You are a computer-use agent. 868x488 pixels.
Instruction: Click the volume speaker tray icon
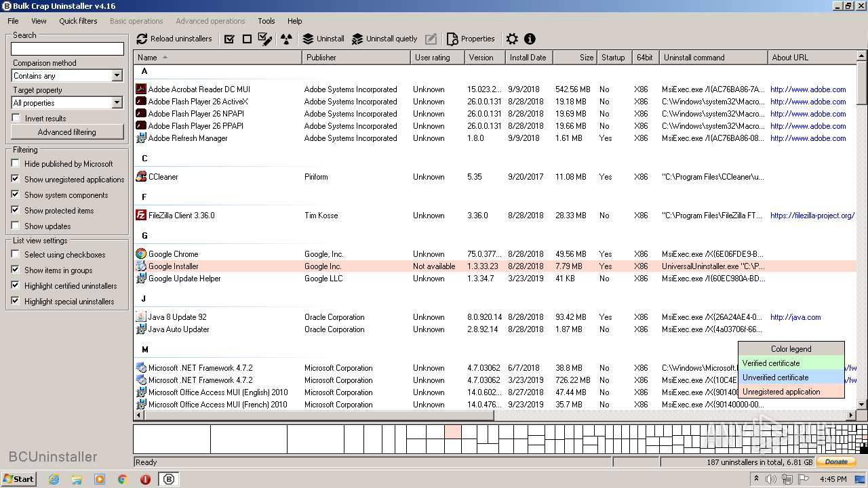pyautogui.click(x=771, y=479)
